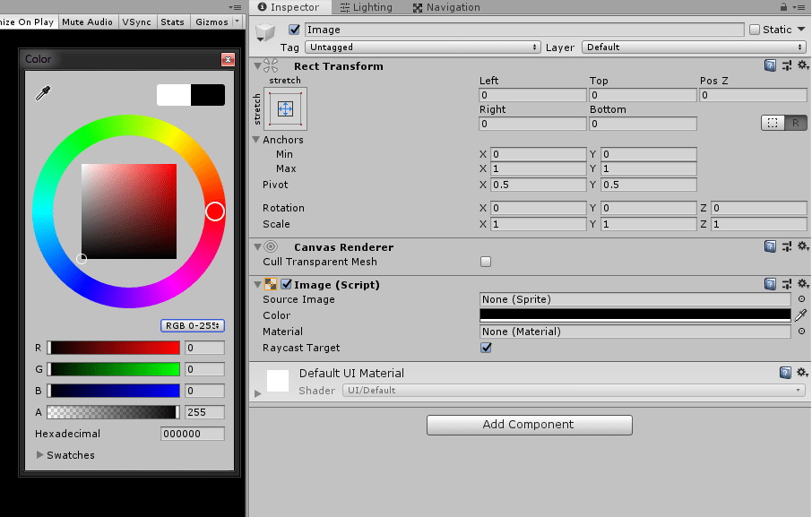The width and height of the screenshot is (812, 517).
Task: Open the anchor presets selector in Rect Transform
Action: pyautogui.click(x=284, y=109)
